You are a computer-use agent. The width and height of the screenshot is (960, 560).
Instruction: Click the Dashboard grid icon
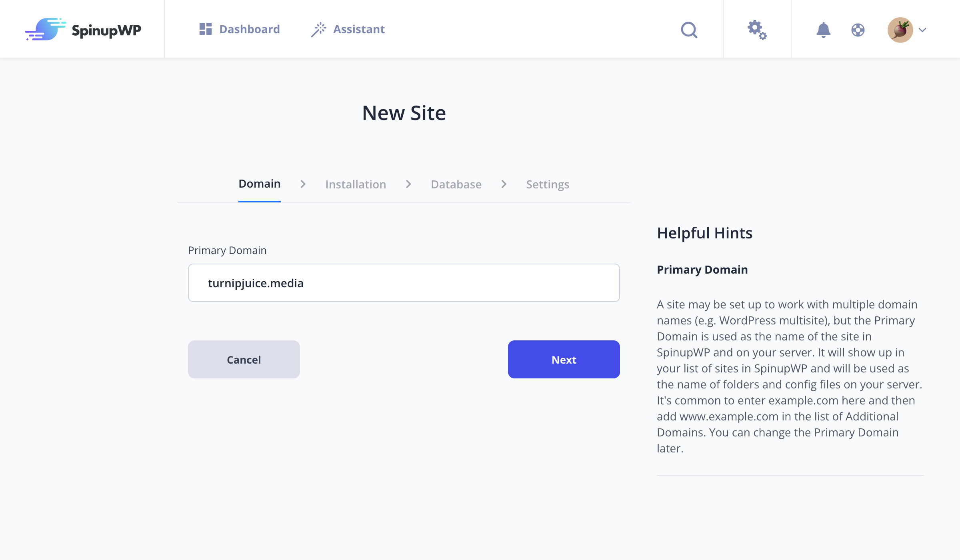coord(205,29)
